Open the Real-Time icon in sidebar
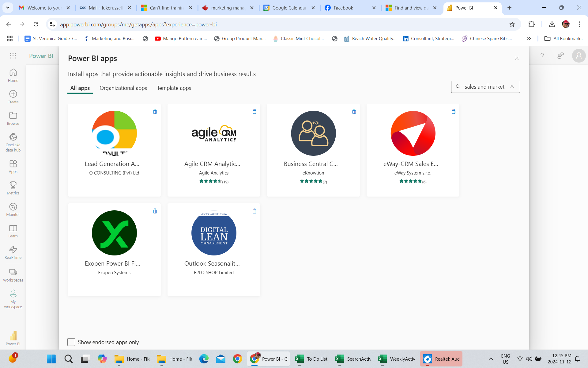 click(13, 250)
